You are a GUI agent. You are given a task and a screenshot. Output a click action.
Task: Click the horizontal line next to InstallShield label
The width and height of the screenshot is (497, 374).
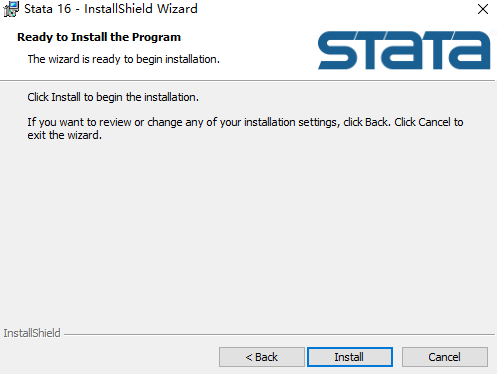point(279,334)
